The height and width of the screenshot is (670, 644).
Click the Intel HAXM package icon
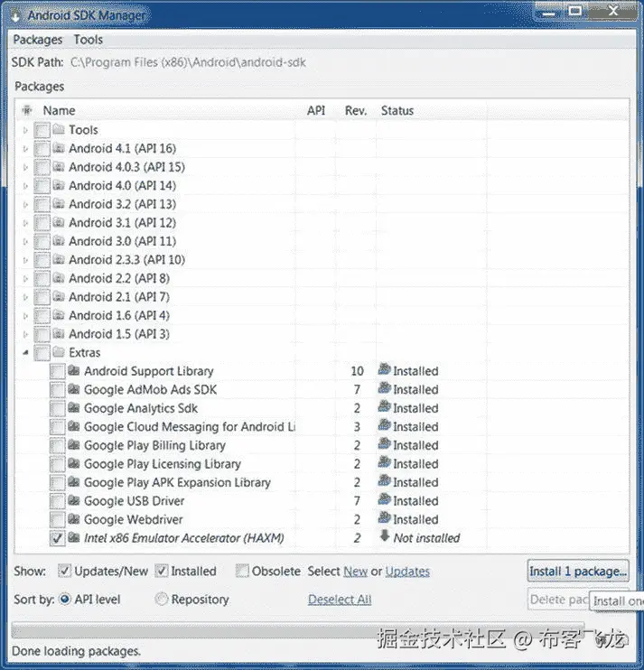coord(74,537)
